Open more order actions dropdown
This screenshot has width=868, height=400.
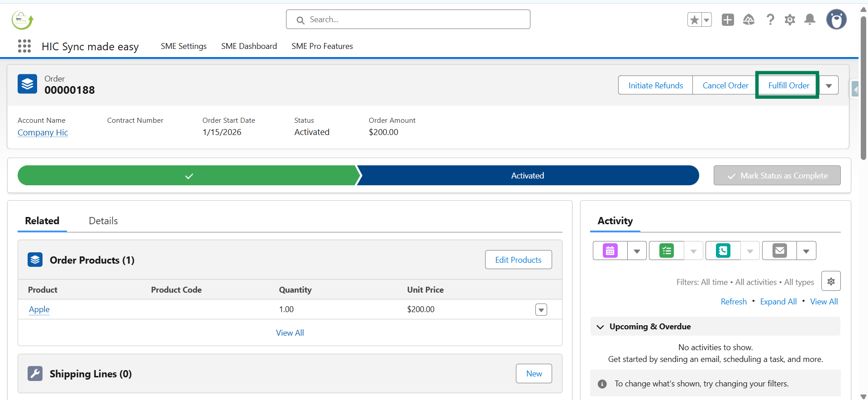click(x=829, y=85)
